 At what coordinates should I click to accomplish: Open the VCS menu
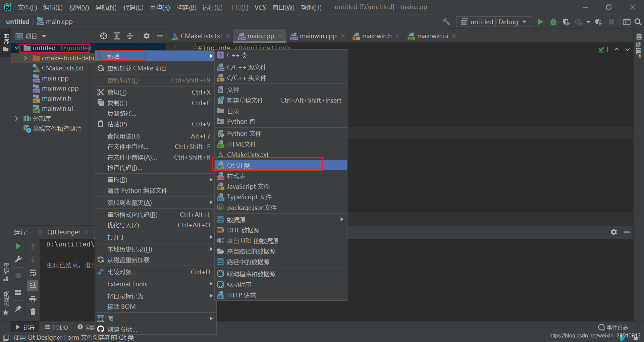click(x=260, y=7)
